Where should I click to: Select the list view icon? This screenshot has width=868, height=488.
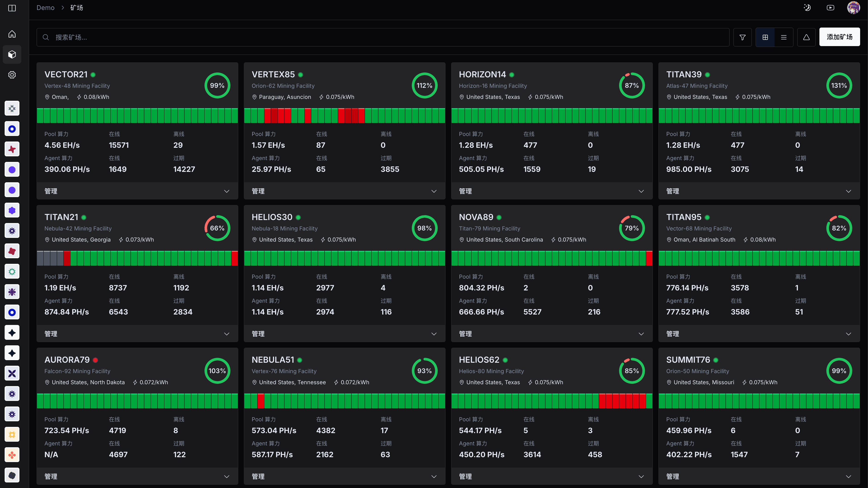point(784,37)
